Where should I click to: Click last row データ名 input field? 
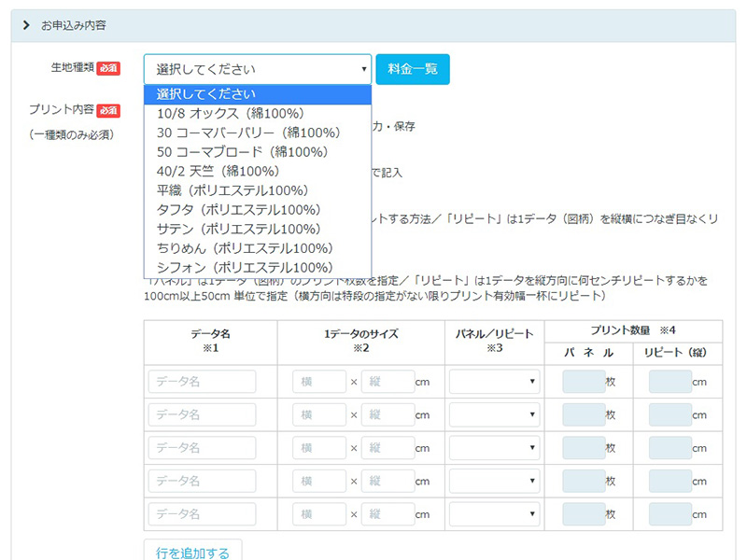pos(202,514)
